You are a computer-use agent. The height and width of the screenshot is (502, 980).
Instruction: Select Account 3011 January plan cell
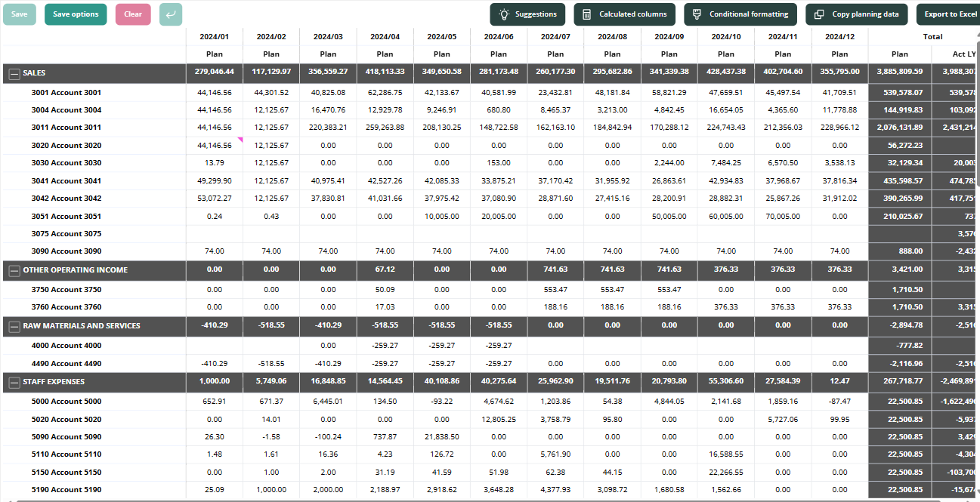click(215, 128)
